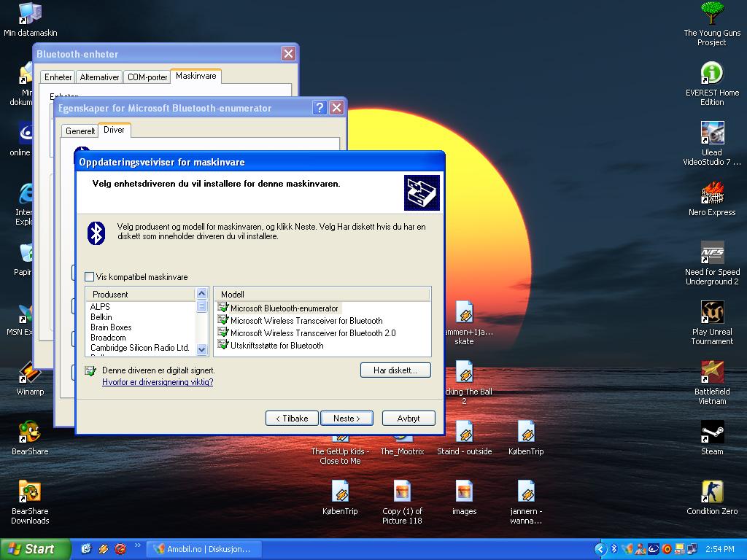Viewport: 747px width, 560px height.
Task: Open BearShare Downloads desktop icon
Action: click(30, 502)
